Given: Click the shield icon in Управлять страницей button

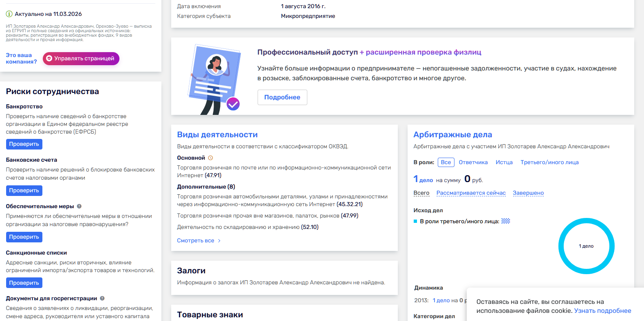Looking at the screenshot, I should tap(49, 59).
